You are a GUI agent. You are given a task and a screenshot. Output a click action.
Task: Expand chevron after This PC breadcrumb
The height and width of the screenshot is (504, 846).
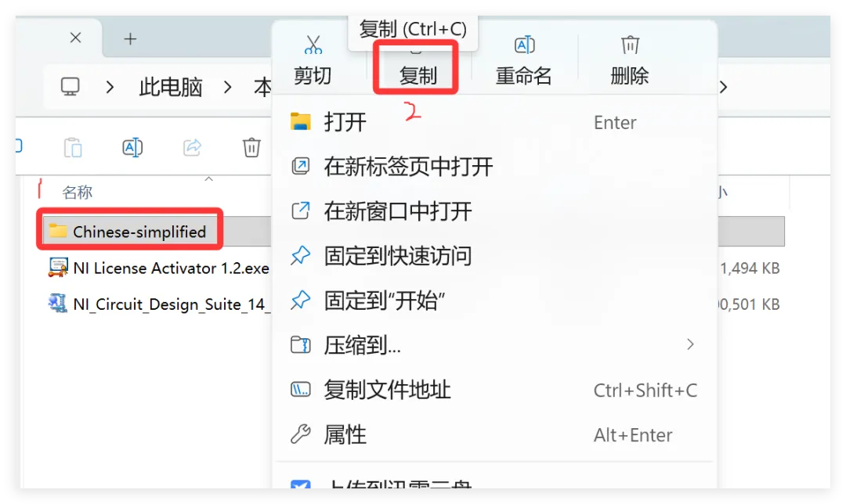coord(228,87)
